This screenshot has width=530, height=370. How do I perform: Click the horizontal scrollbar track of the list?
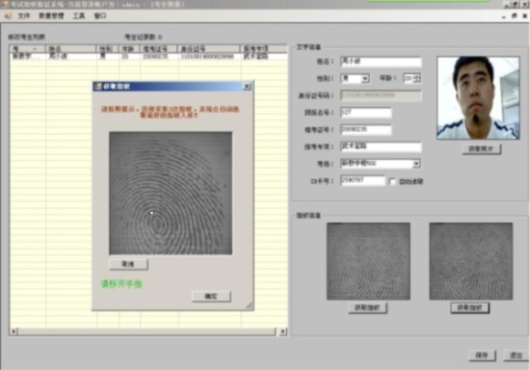point(147,331)
